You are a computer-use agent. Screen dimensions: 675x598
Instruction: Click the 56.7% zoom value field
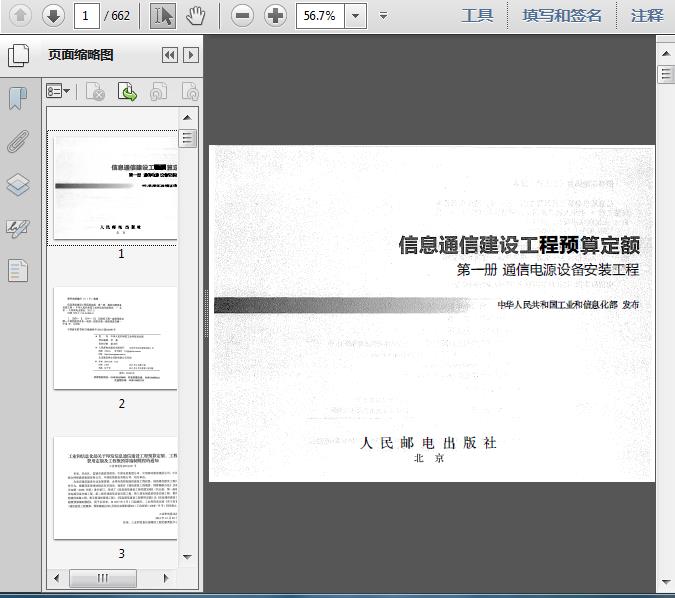[320, 16]
